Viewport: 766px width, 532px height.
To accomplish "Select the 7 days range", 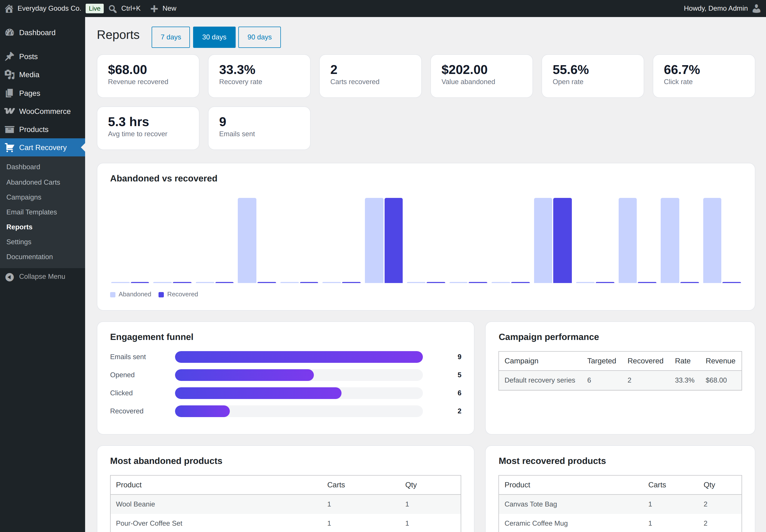I will [x=171, y=37].
